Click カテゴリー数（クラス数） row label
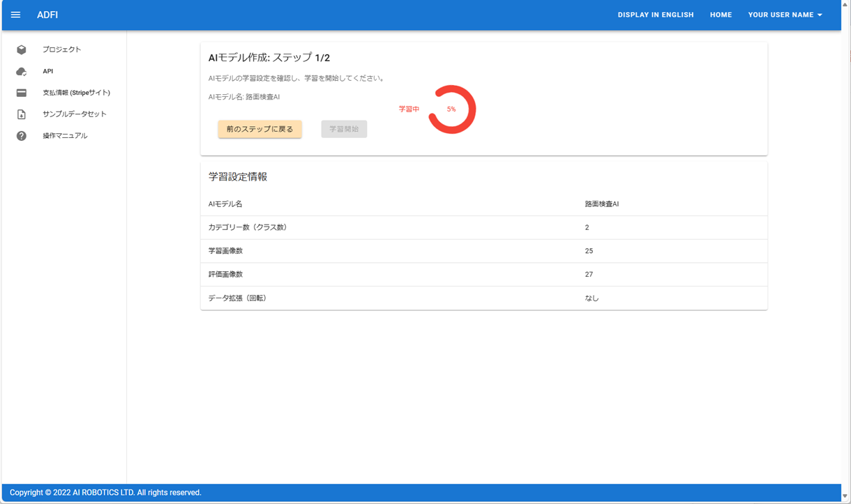Viewport: 851px width, 504px height. (x=248, y=227)
